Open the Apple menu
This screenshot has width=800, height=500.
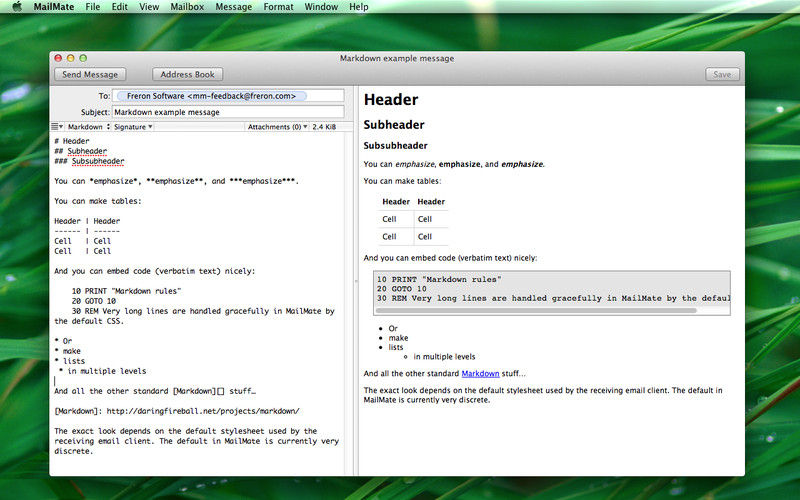(17, 7)
